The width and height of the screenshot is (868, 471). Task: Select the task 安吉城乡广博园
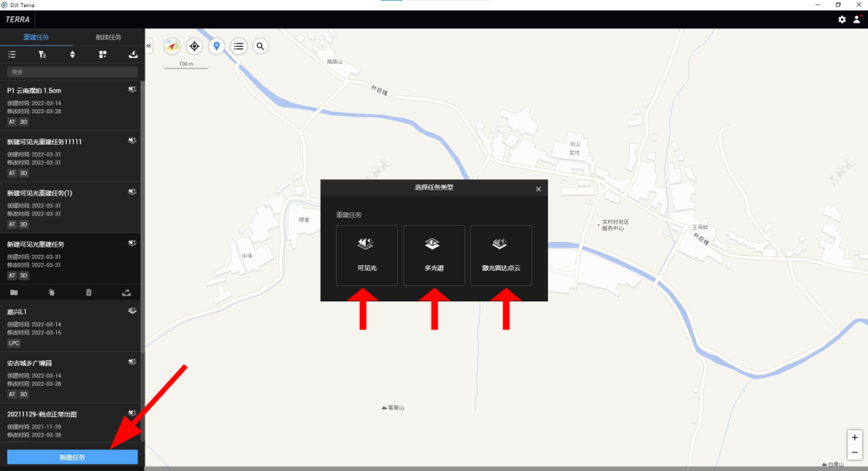70,378
